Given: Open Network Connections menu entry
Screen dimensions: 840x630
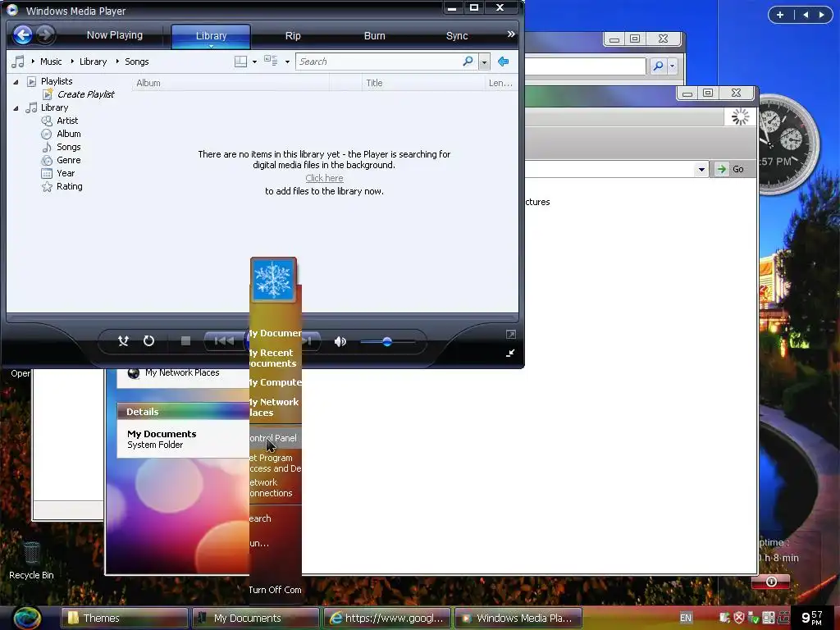Looking at the screenshot, I should pos(275,487).
